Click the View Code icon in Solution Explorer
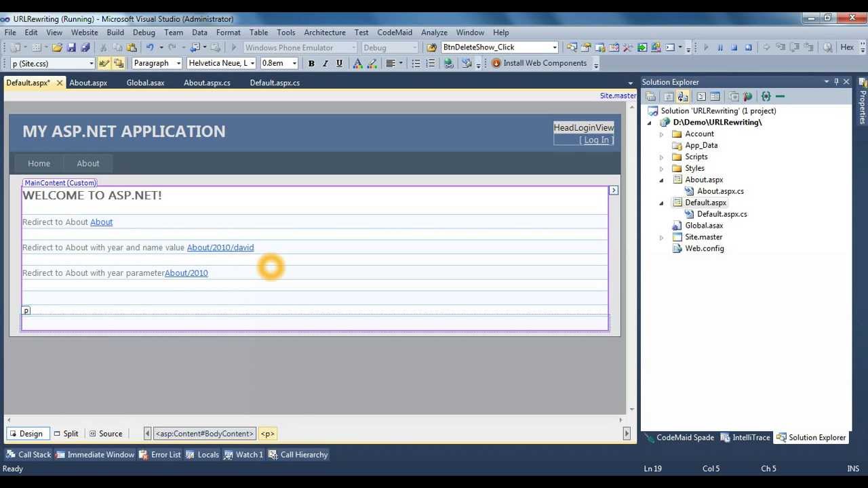Screen dimensions: 868x488 [x=701, y=96]
